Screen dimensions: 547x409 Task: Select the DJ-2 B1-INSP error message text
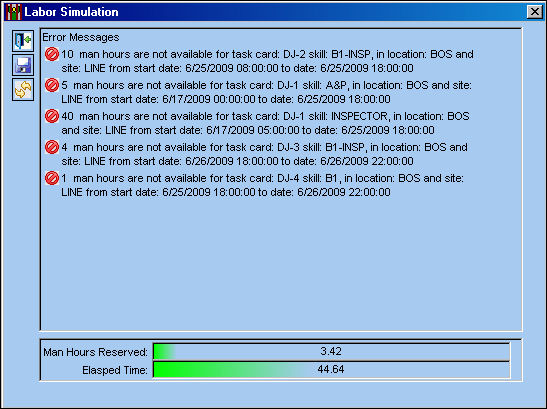coord(267,61)
